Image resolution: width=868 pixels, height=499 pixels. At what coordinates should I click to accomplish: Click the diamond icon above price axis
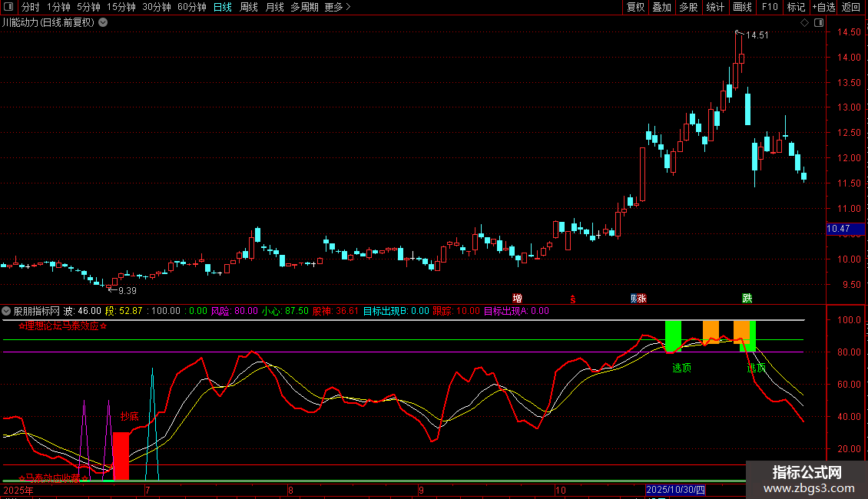point(804,23)
